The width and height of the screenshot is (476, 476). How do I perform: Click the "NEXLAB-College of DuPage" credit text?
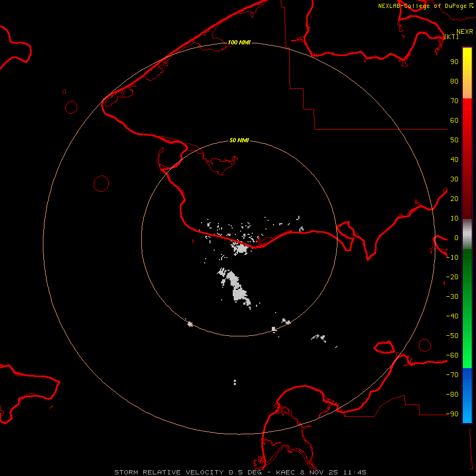[x=422, y=6]
